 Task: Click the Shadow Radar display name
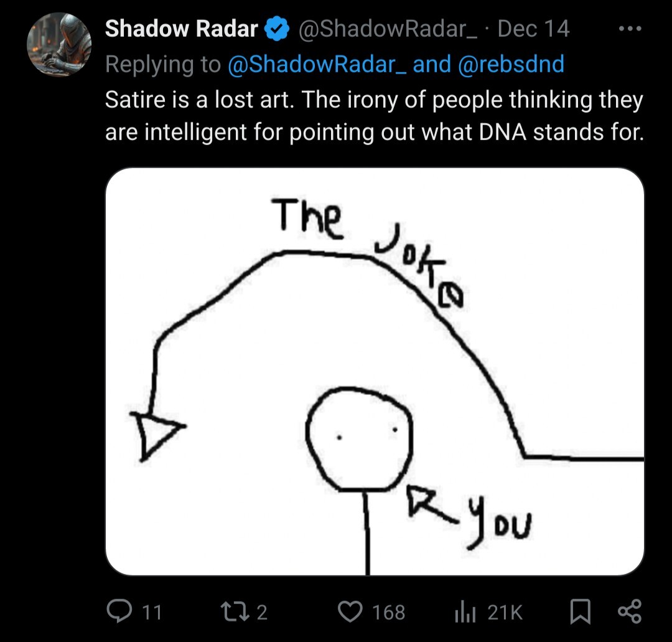[181, 29]
